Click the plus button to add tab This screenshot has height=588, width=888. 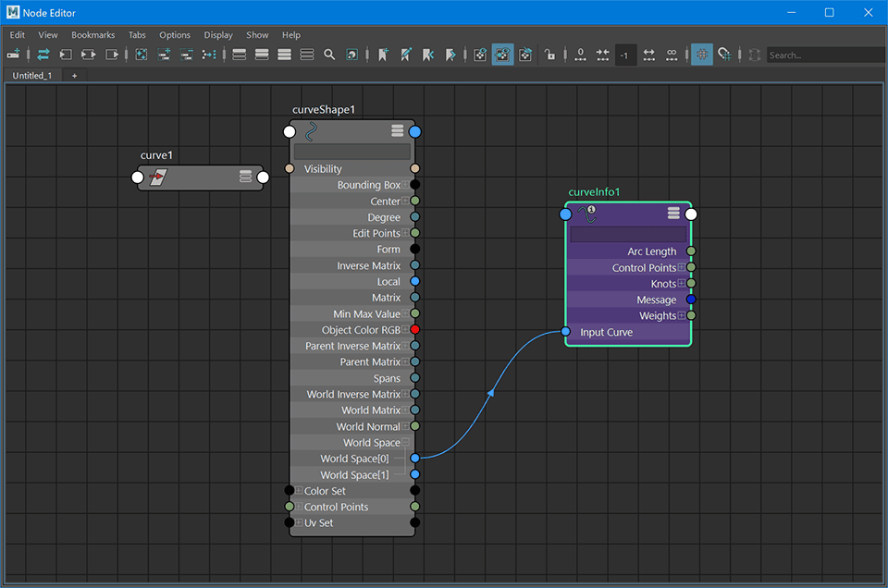pyautogui.click(x=74, y=75)
